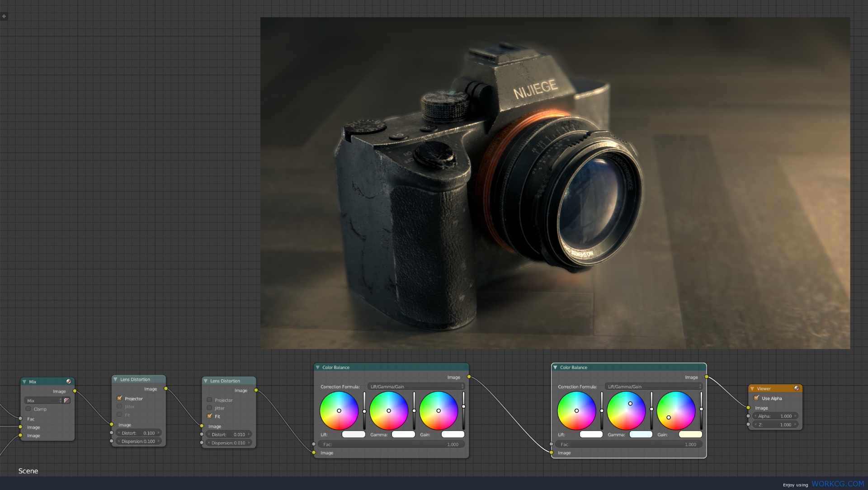Click the first Lens Distortion Distort input socket
This screenshot has width=868, height=490.
pos(112,433)
